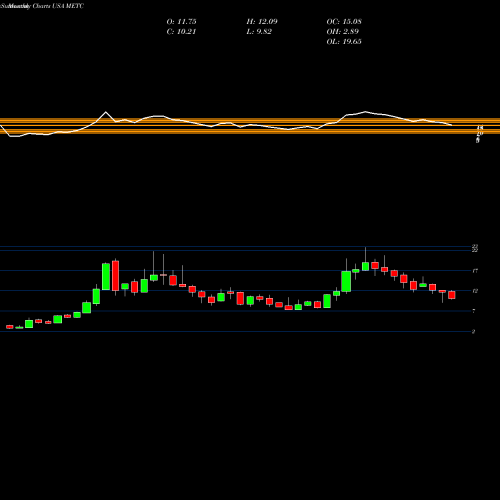This screenshot has height=500, width=500.
Task: Click the first red candlestick of the series
Action: (10, 327)
